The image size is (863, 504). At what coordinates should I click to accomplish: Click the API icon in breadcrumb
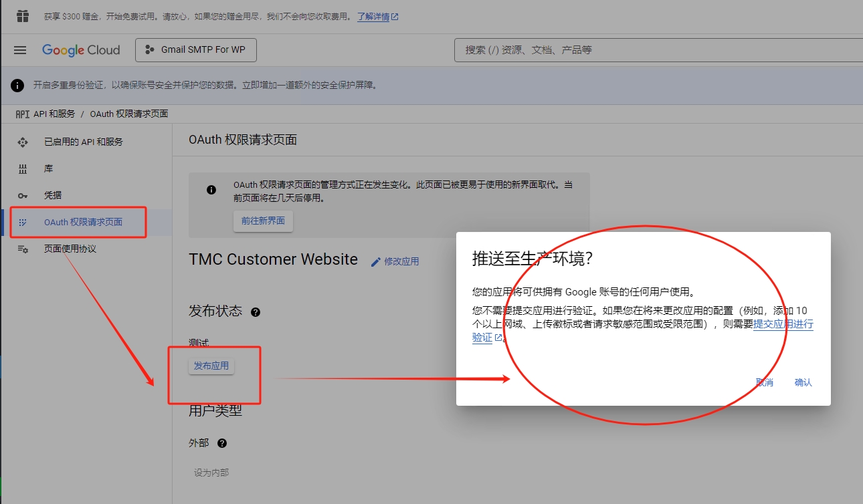(23, 114)
